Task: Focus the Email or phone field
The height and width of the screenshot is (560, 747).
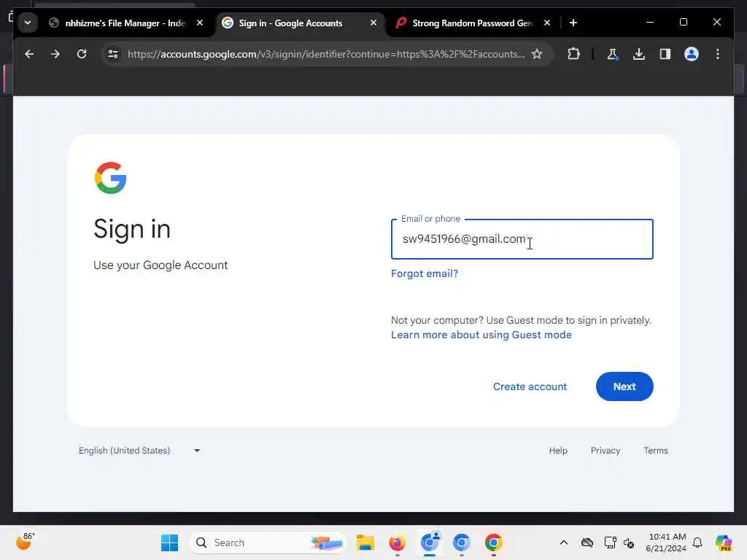Action: point(522,239)
